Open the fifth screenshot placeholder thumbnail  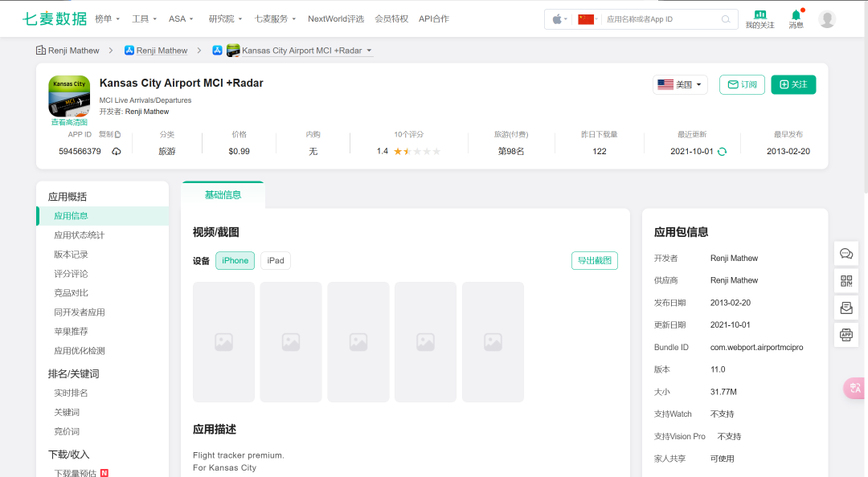pos(493,342)
